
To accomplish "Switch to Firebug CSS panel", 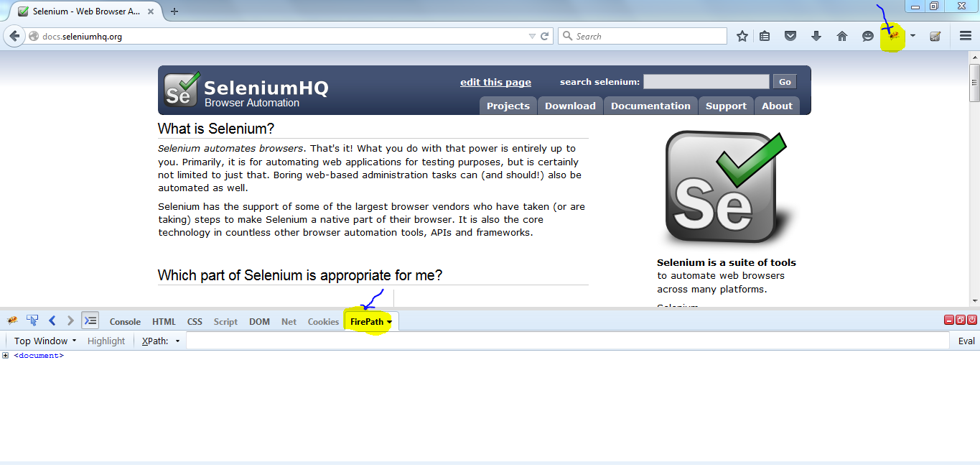I will [x=195, y=322].
